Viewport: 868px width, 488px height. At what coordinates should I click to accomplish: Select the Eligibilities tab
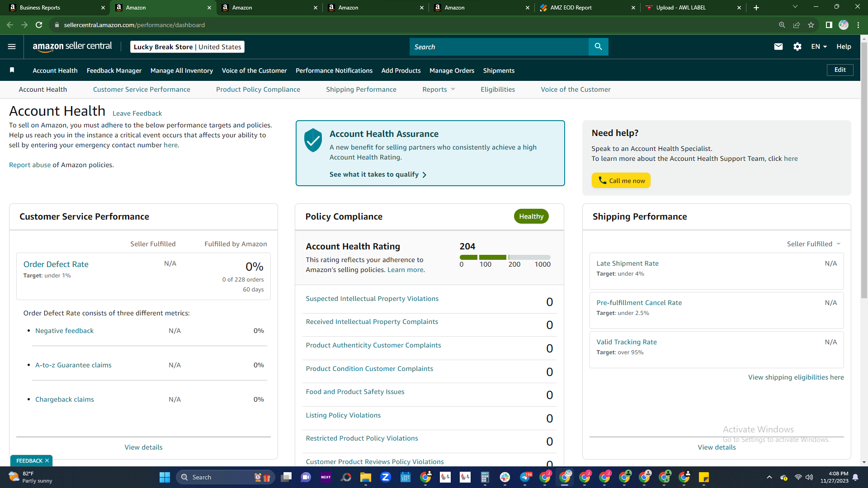point(498,89)
